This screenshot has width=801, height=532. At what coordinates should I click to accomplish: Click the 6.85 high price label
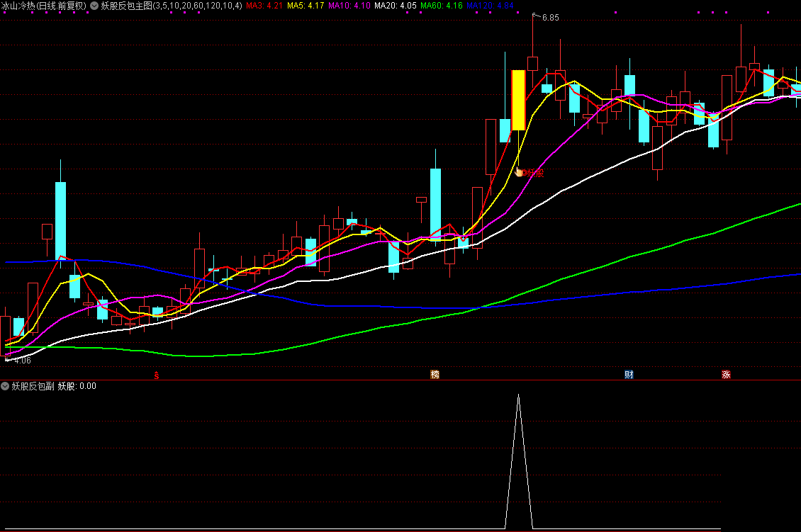click(x=550, y=18)
